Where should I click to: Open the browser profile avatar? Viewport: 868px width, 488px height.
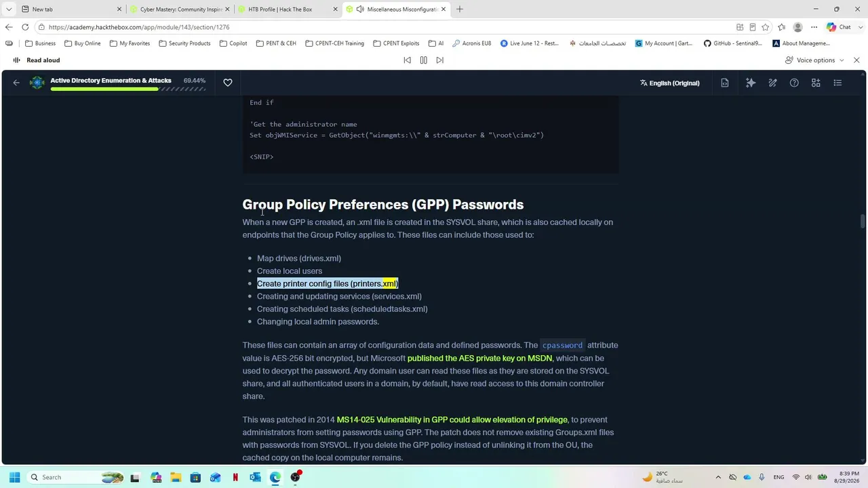(x=798, y=27)
